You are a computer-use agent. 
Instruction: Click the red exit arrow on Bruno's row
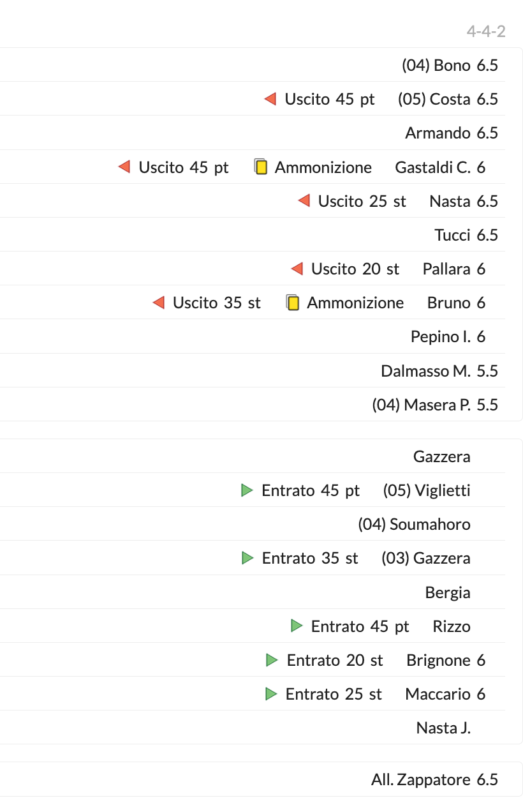pyautogui.click(x=159, y=303)
